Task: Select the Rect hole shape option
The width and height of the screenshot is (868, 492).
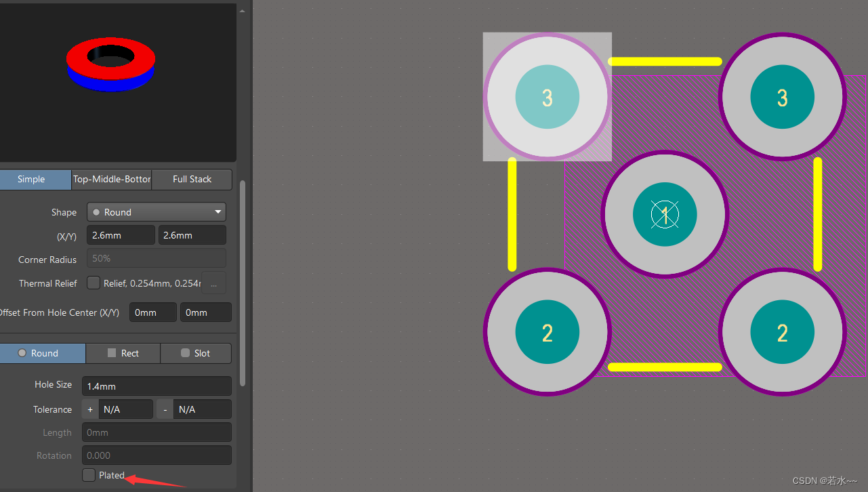Action: point(123,353)
